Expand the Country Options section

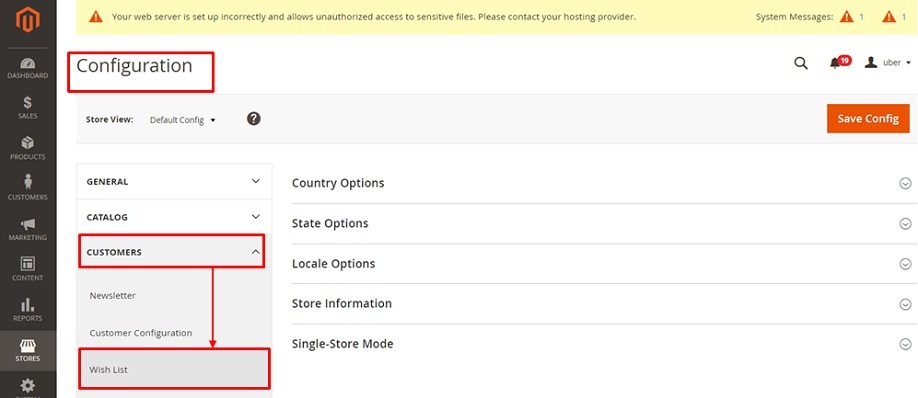[x=602, y=183]
